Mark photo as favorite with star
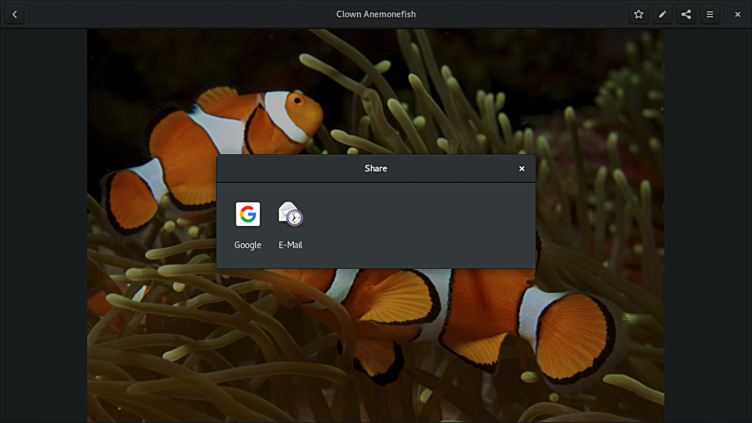Viewport: 752px width, 423px height. pos(638,14)
